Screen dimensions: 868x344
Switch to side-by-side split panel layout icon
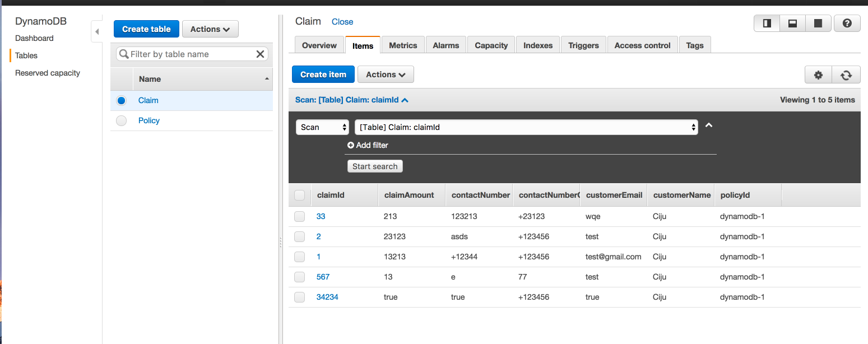[x=767, y=24]
